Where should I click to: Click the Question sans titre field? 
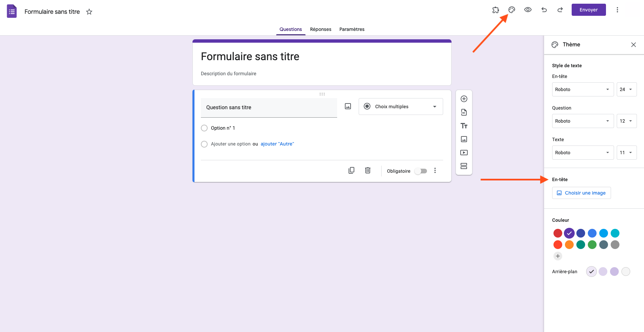pyautogui.click(x=269, y=108)
